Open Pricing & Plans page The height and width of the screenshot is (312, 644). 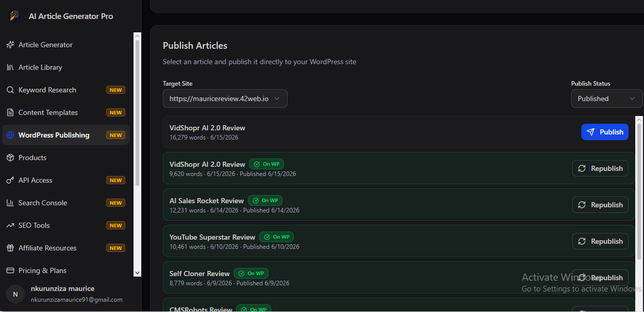66,270
